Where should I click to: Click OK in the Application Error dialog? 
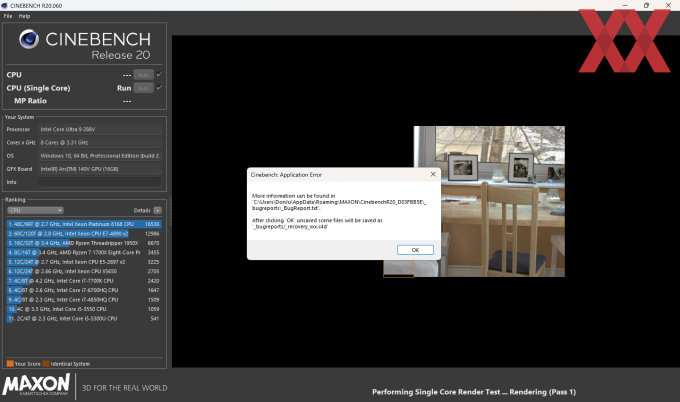tap(415, 250)
